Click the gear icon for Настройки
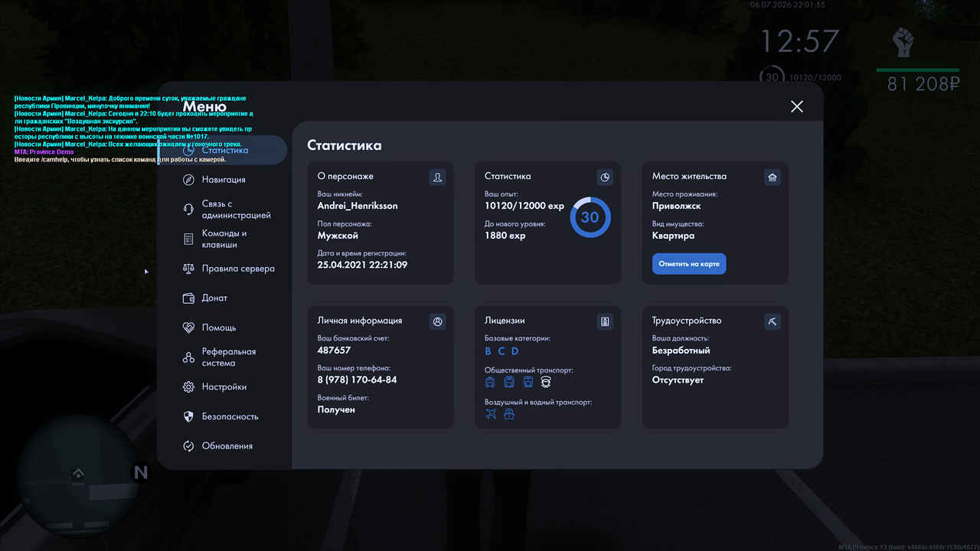This screenshot has width=980, height=551. click(188, 387)
